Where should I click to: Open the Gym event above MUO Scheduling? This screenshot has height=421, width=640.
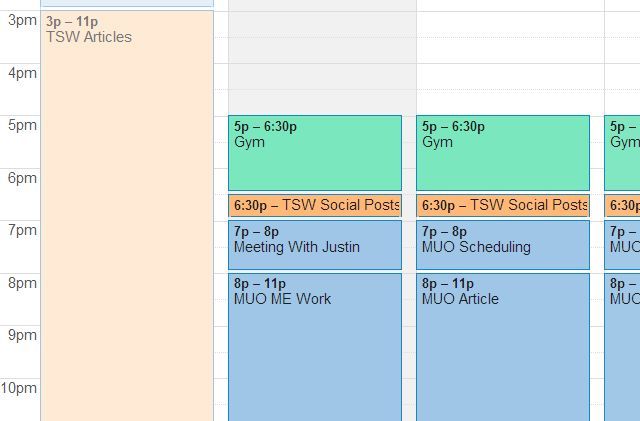point(502,153)
